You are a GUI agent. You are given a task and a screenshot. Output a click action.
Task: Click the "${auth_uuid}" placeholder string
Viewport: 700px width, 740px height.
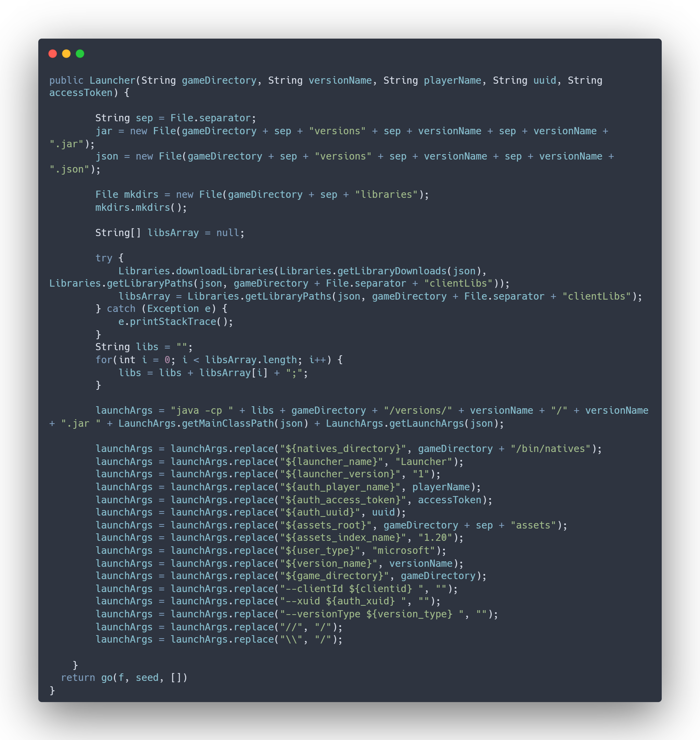pos(320,512)
